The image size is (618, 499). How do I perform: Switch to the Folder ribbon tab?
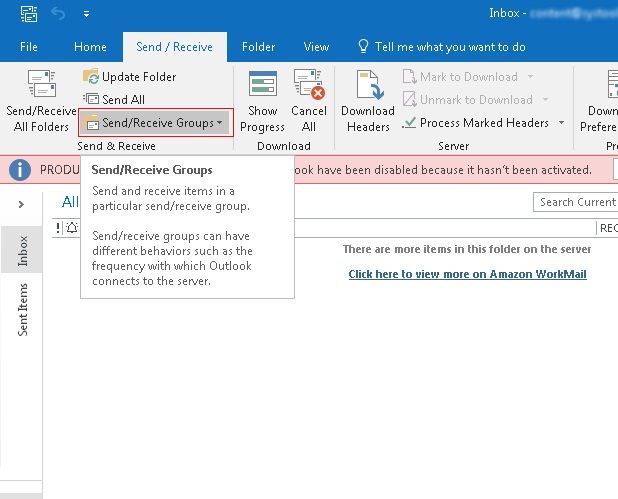point(259,47)
